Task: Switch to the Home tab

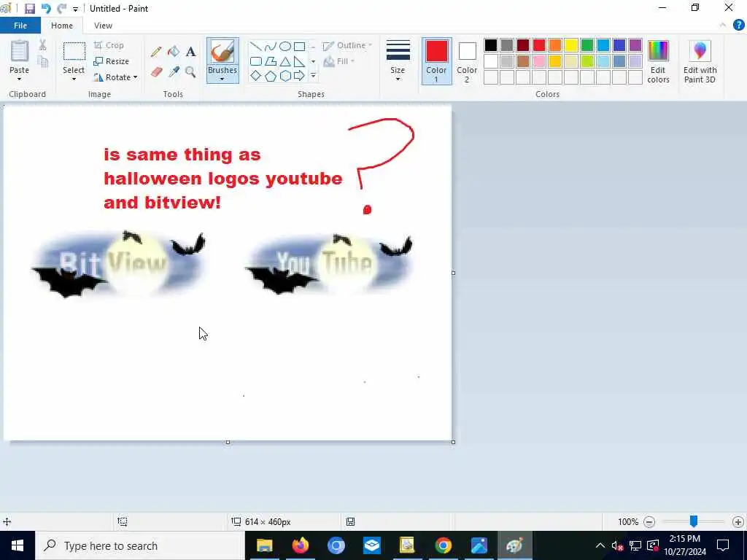Action: click(62, 26)
